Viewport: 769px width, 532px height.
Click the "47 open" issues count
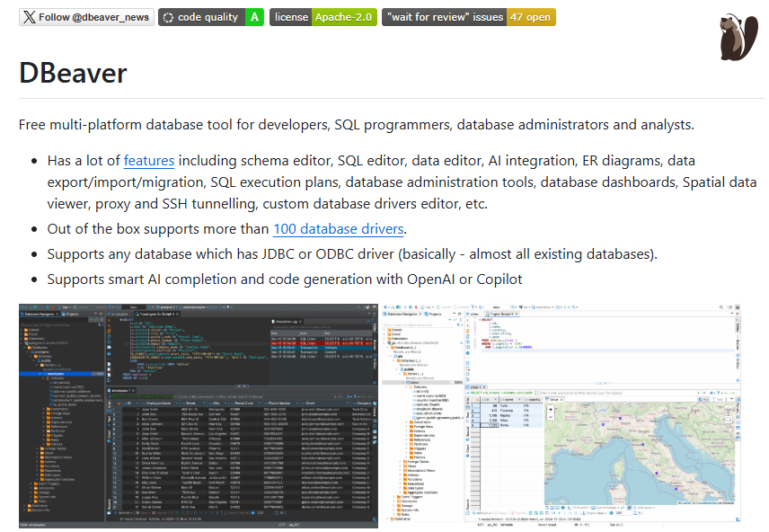tap(531, 17)
